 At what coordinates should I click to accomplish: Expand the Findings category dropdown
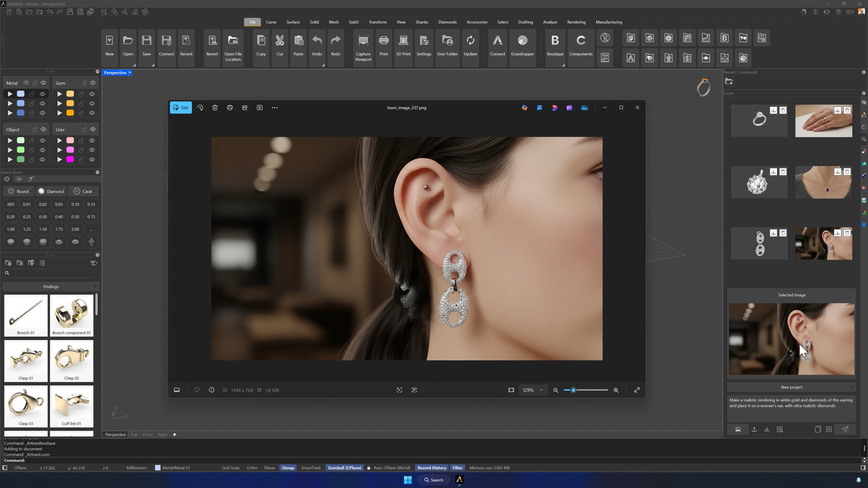click(51, 287)
